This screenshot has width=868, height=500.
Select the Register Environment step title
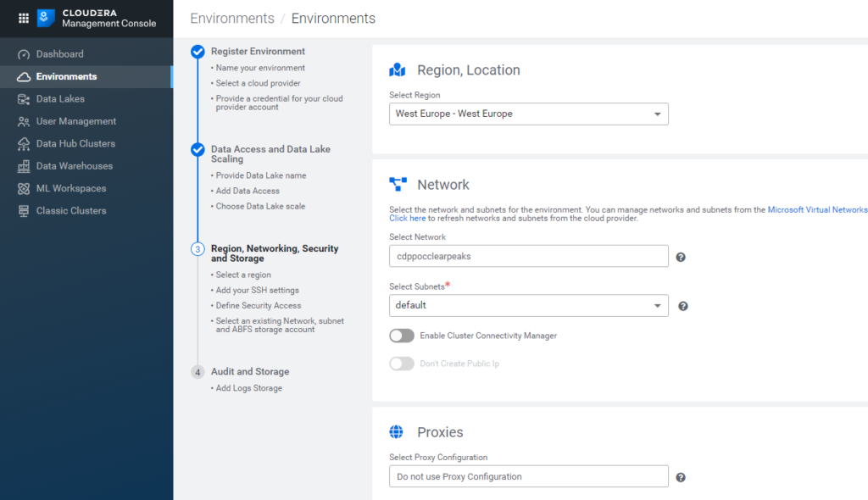click(x=258, y=52)
